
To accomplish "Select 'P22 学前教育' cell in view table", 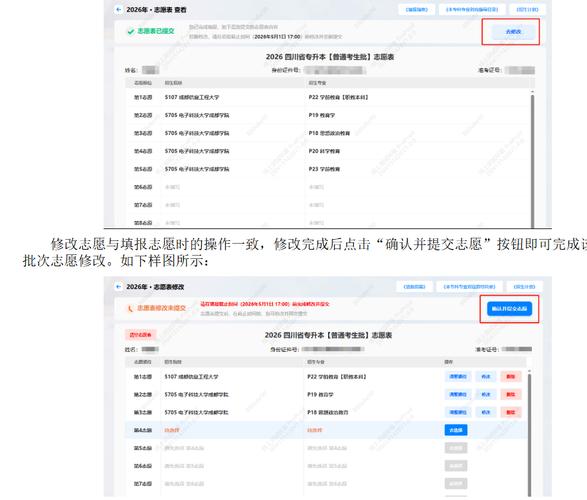I will tap(338, 97).
